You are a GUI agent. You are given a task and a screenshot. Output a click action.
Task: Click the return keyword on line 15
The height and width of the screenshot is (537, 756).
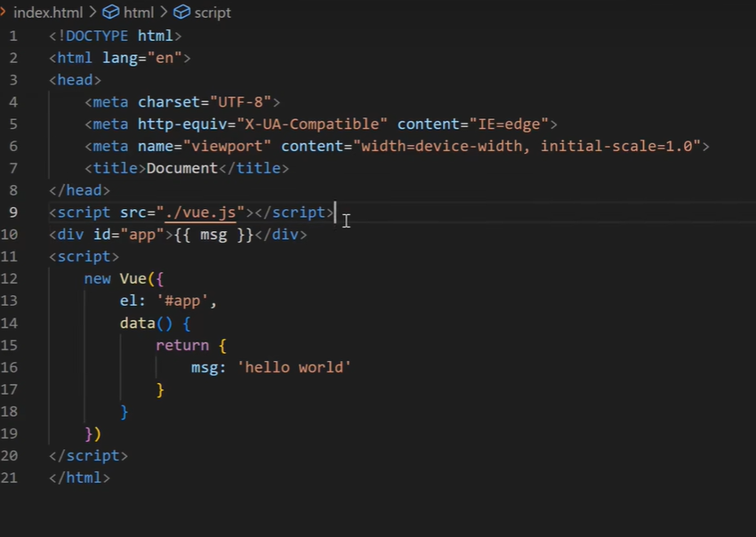[x=182, y=346]
